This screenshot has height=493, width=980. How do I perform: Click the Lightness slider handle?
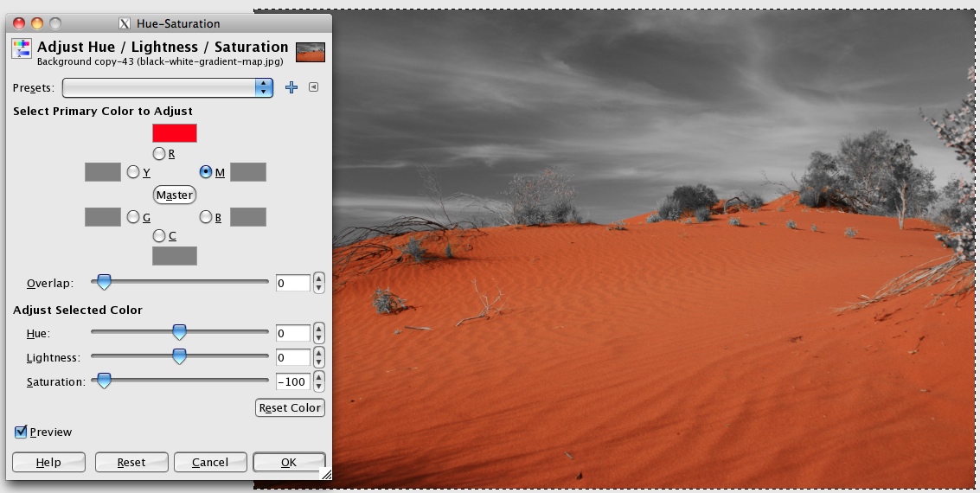click(x=179, y=356)
